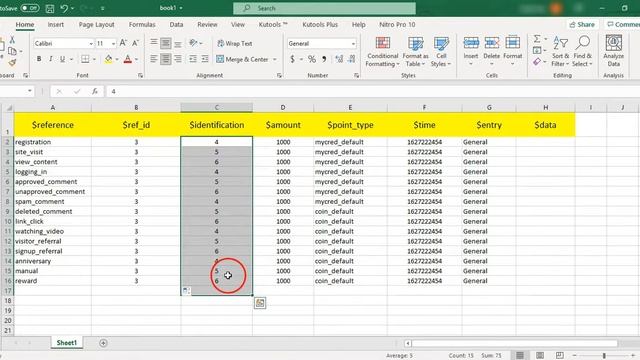The height and width of the screenshot is (360, 640).
Task: Open the Insert ribbon tab
Action: (x=56, y=24)
